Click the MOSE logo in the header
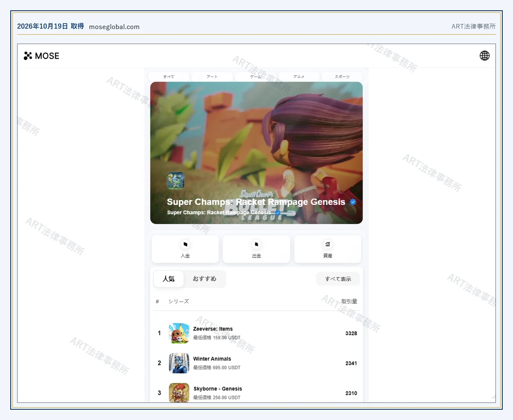The image size is (513, 420). 41,56
